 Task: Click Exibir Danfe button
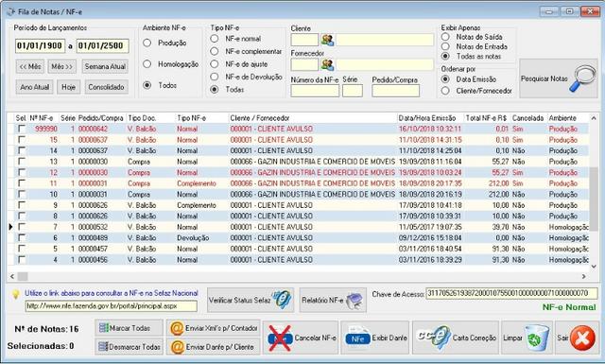(374, 338)
